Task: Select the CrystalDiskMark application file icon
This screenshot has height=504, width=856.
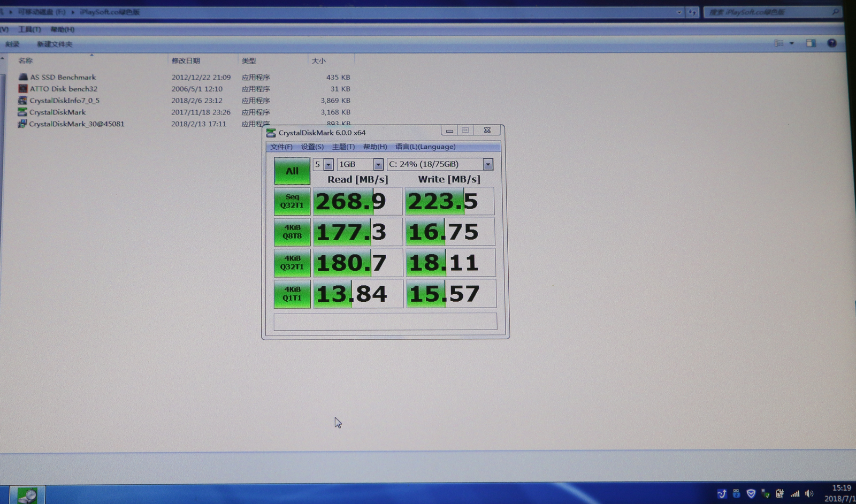Action: tap(22, 112)
